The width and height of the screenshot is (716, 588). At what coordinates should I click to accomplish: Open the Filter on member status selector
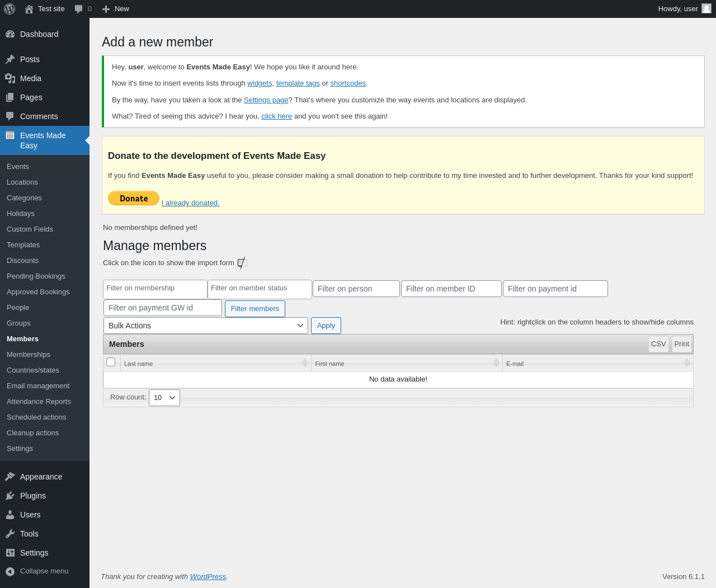260,289
